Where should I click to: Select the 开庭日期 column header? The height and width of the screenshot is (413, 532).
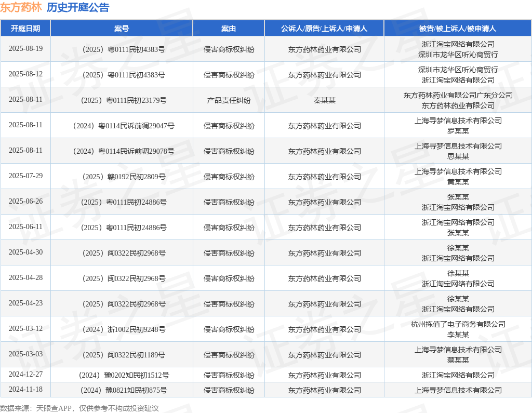25,29
